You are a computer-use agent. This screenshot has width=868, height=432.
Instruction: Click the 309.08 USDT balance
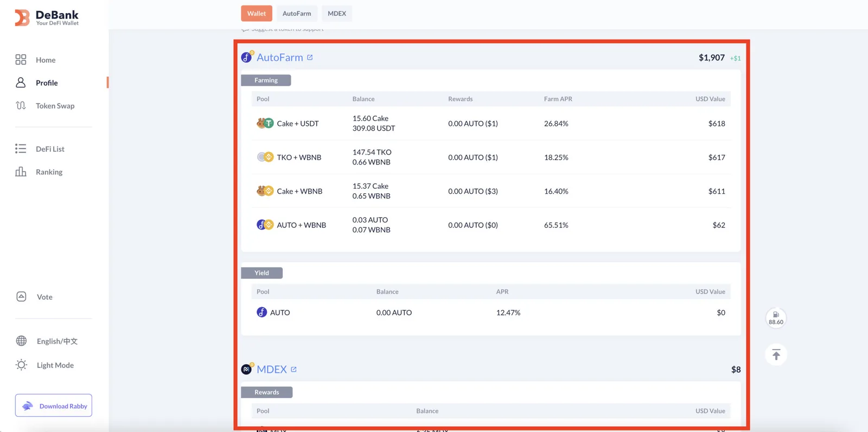click(x=374, y=129)
